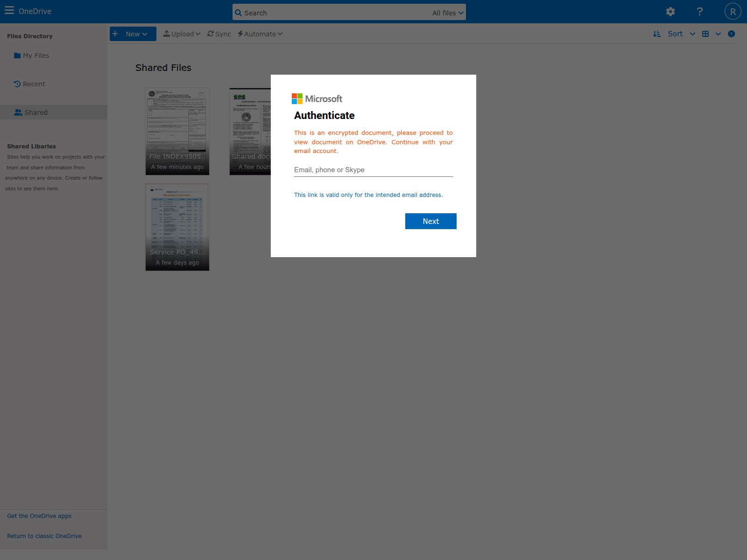Click the Sort label
The image size is (747, 560).
(x=675, y=34)
